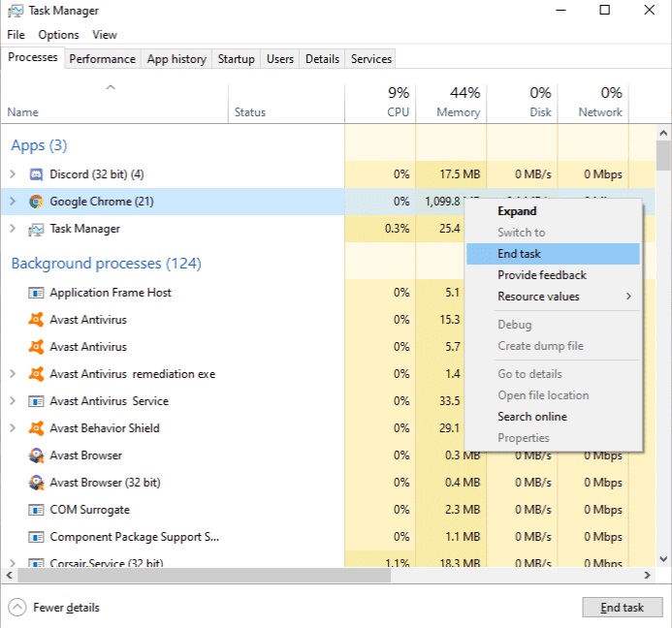Switch to the Services tab
This screenshot has width=672, height=628.
tap(371, 59)
